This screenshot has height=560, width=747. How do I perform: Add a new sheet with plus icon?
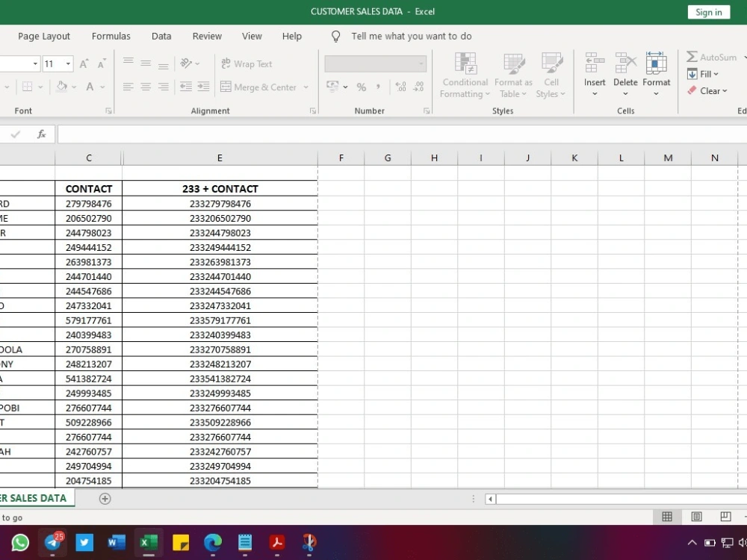[105, 499]
